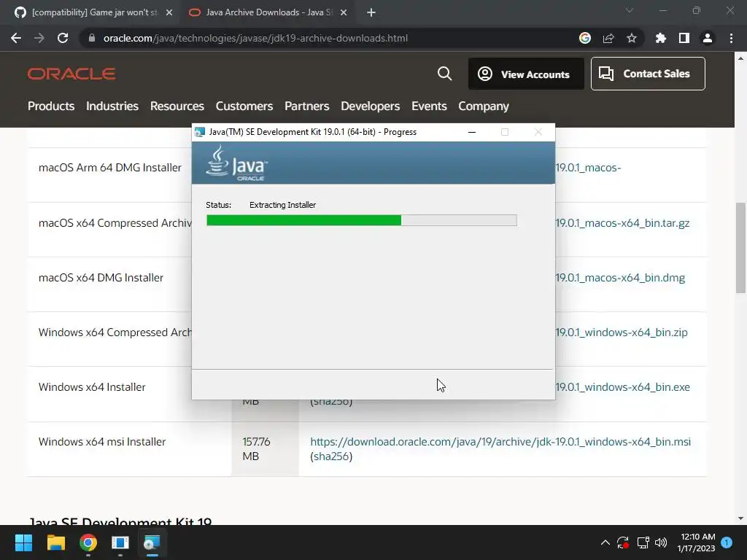Image resolution: width=747 pixels, height=560 pixels.
Task: Click the 'macOS Arm 64 DMG Installer' text
Action: pyautogui.click(x=110, y=167)
